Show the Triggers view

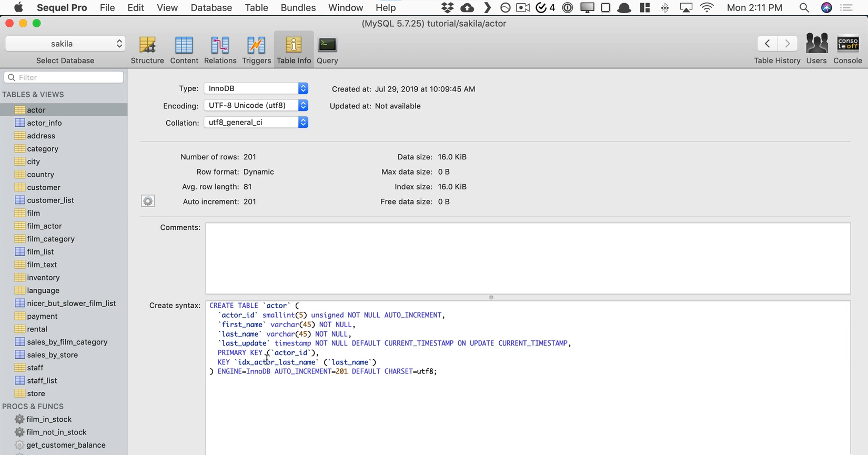256,50
